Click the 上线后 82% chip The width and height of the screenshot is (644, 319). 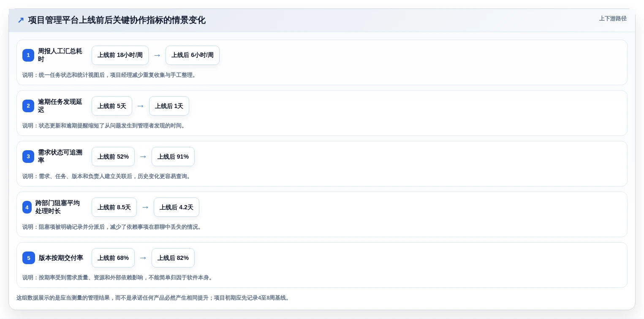(173, 258)
